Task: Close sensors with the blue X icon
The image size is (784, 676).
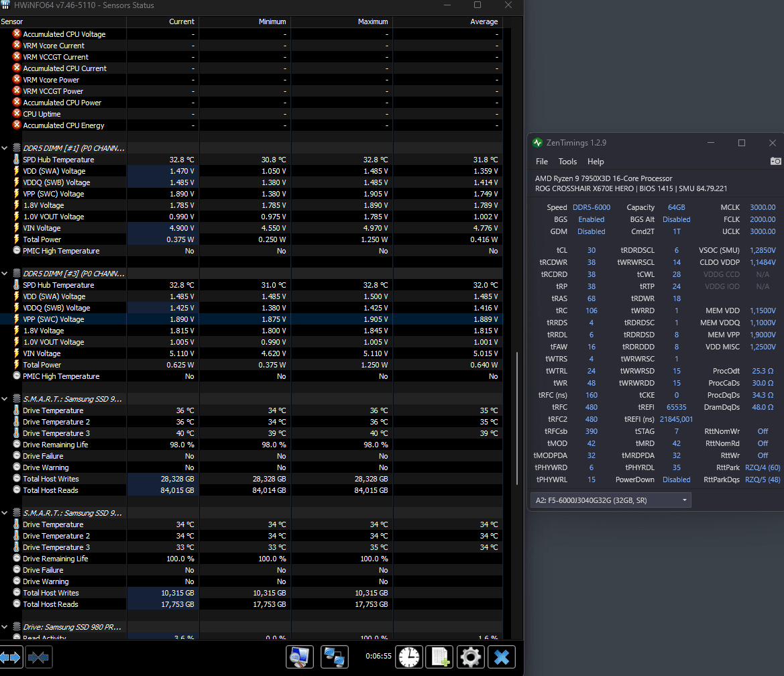Action: pyautogui.click(x=502, y=657)
